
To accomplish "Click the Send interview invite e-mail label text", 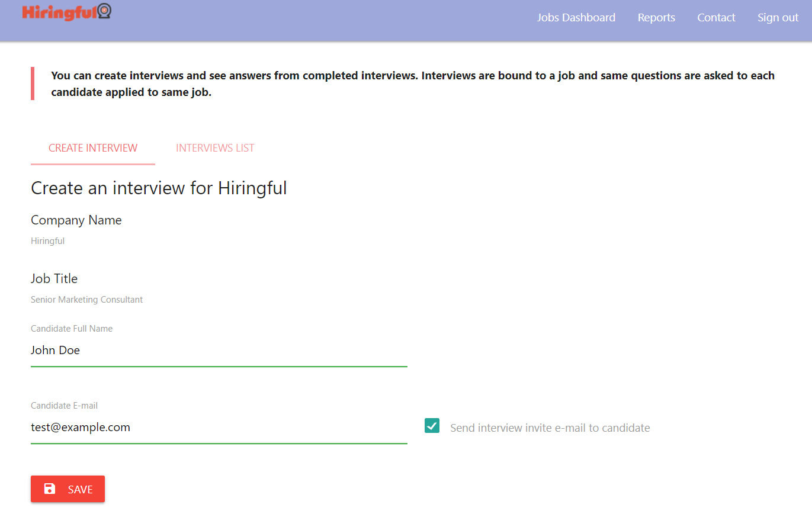I will (x=550, y=427).
